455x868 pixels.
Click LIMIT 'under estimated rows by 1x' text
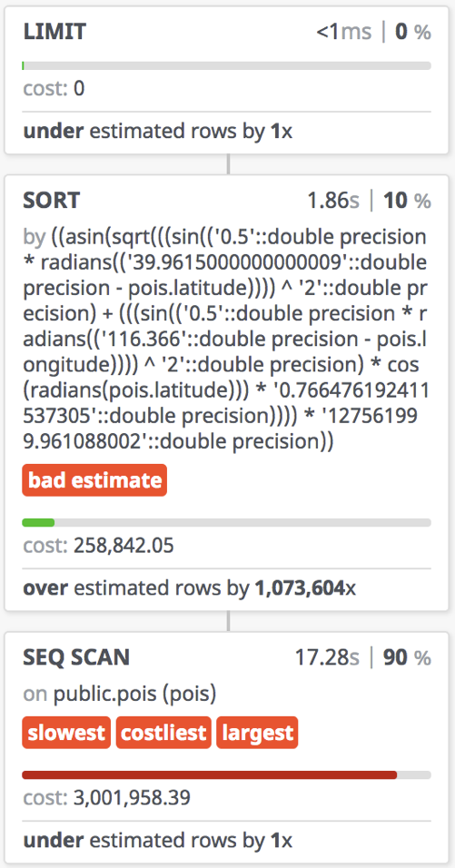(158, 131)
